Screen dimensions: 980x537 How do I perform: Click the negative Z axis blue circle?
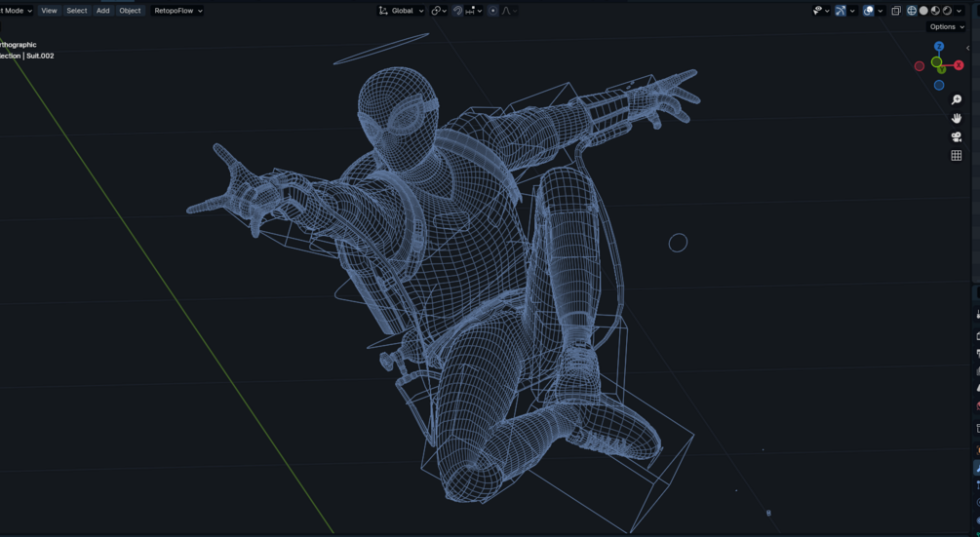(939, 86)
